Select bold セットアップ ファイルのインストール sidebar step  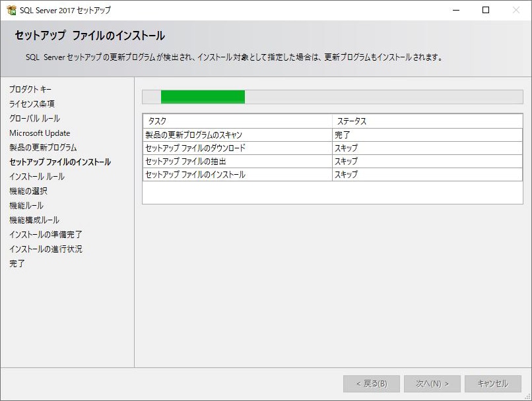coord(60,162)
